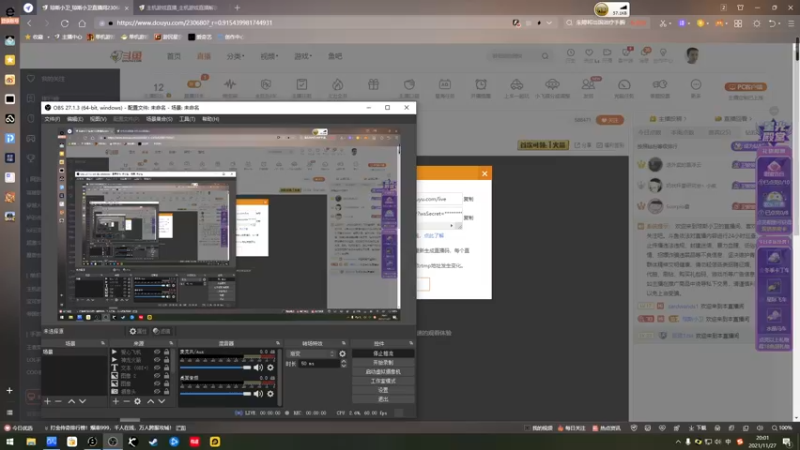Open the OBS source filters button
The width and height of the screenshot is (800, 450).
pyautogui.click(x=161, y=331)
